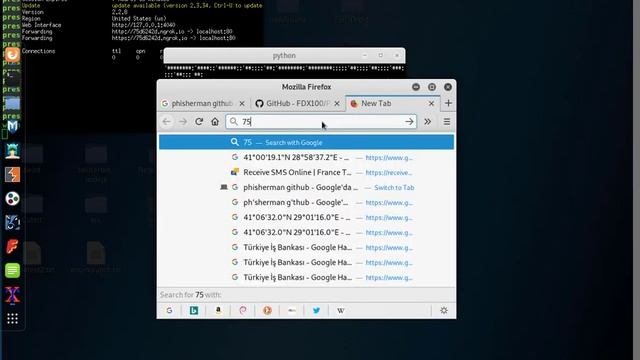Open second 41°06'32.0"N 29°01'16.0"E suggestion
640x360 pixels.
point(306,232)
